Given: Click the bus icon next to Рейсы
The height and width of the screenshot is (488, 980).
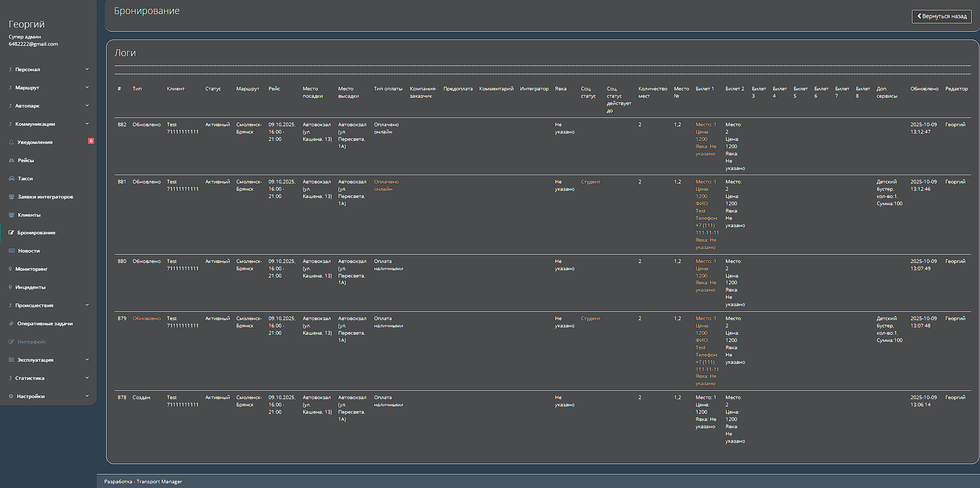Looking at the screenshot, I should (11, 160).
